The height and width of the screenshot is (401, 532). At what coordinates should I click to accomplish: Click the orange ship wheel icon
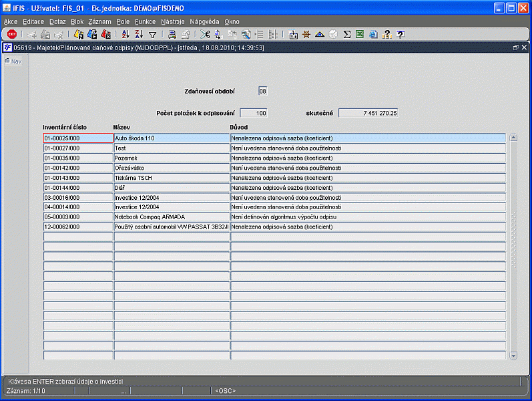coord(306,34)
